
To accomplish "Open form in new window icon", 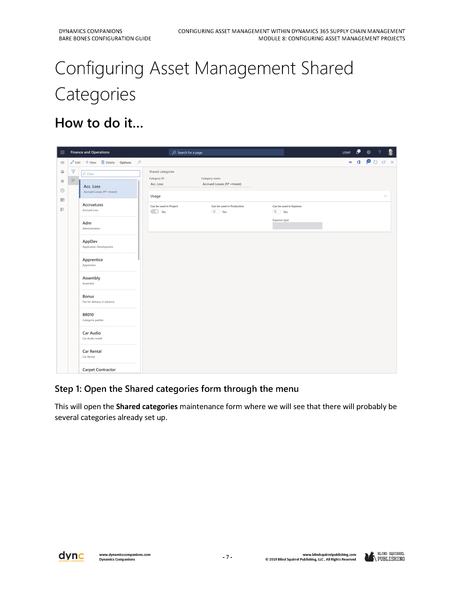I will pyautogui.click(x=384, y=162).
